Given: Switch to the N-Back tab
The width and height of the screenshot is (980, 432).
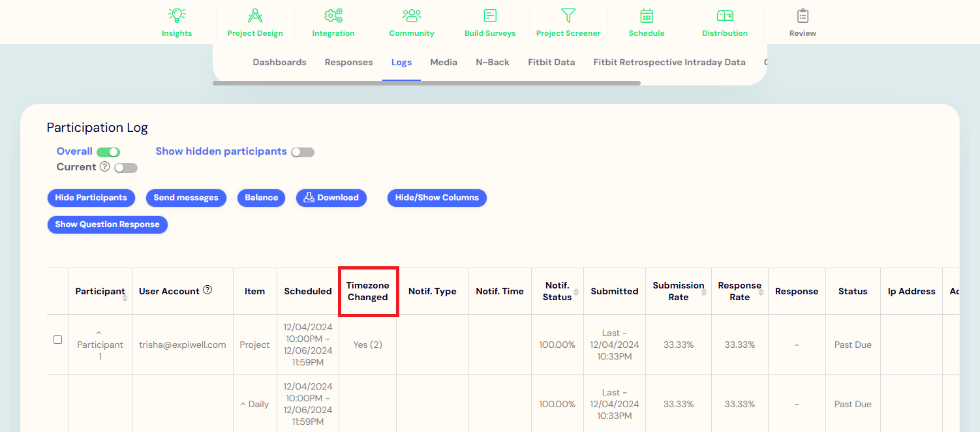Looking at the screenshot, I should [493, 63].
